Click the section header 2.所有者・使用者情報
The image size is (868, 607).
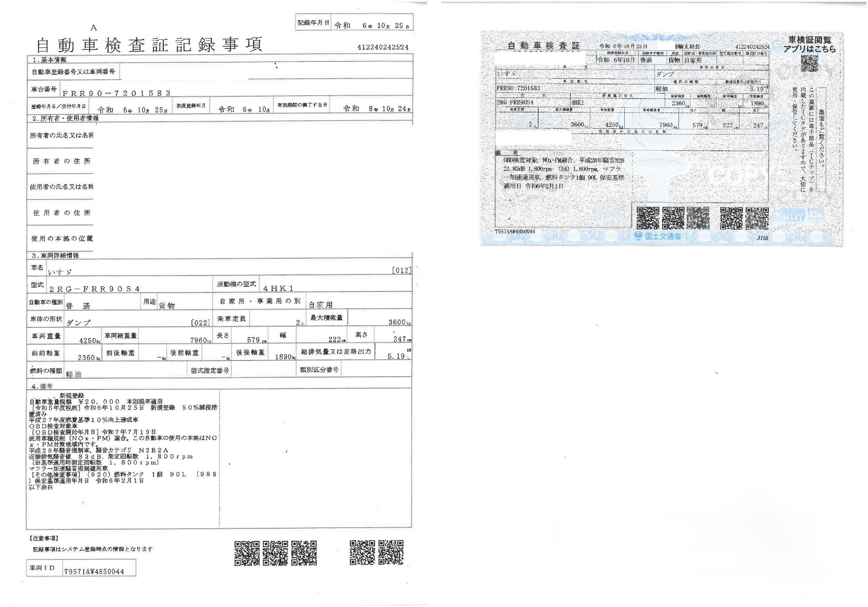pyautogui.click(x=65, y=118)
